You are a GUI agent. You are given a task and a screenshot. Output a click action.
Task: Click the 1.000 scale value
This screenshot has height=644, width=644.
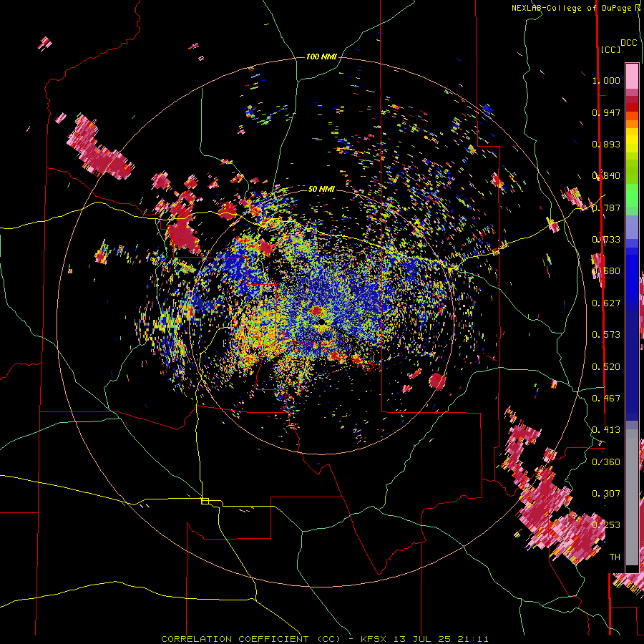click(x=606, y=80)
